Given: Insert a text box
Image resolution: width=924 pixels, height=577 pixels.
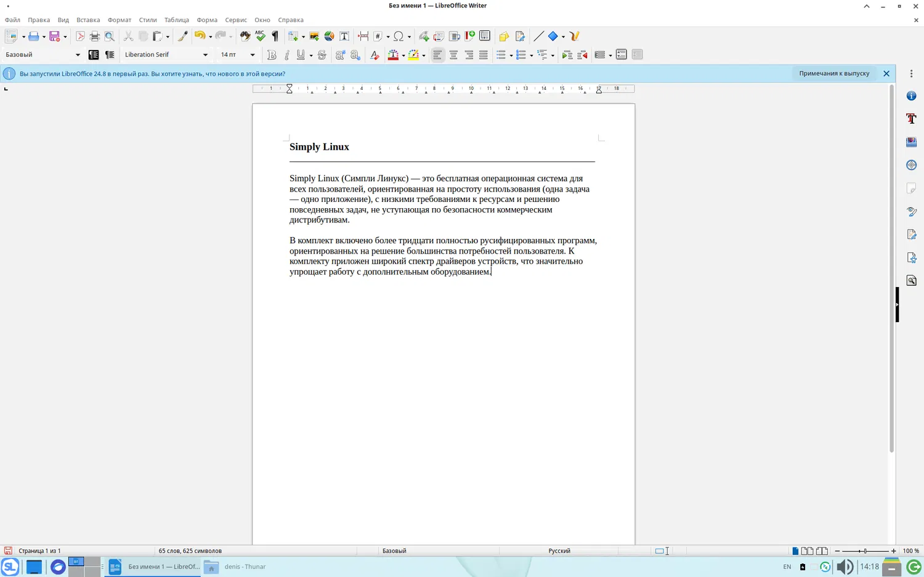Looking at the screenshot, I should point(344,36).
